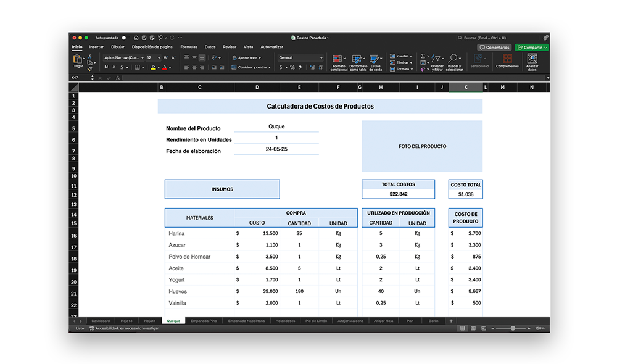Switch to Page Layout view in status bar
Screen dimensions: 617x364
[x=473, y=328]
